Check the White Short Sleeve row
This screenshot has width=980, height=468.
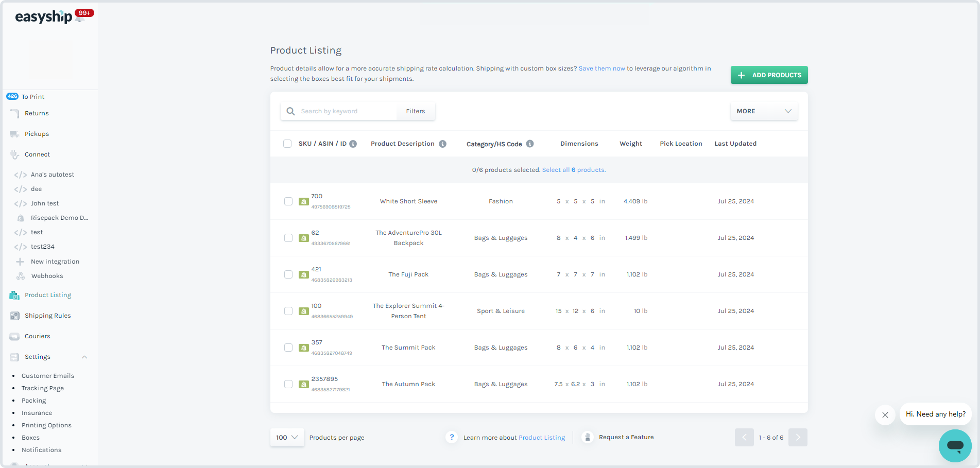(x=288, y=201)
